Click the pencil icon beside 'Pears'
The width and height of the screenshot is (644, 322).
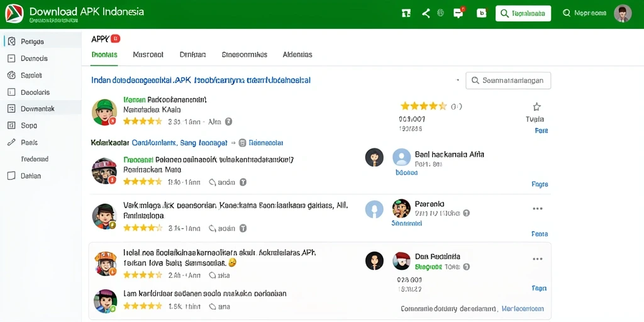(12, 143)
